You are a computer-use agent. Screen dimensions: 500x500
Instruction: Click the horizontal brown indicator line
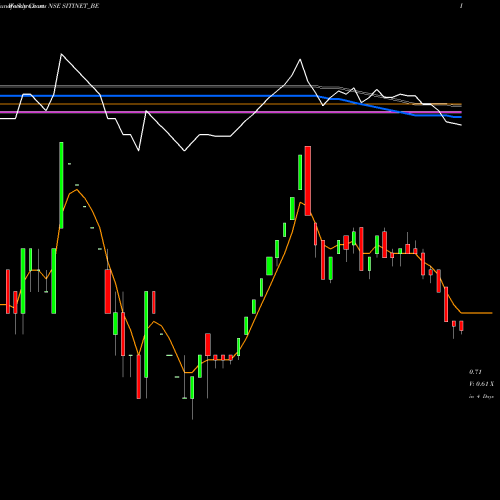231,104
